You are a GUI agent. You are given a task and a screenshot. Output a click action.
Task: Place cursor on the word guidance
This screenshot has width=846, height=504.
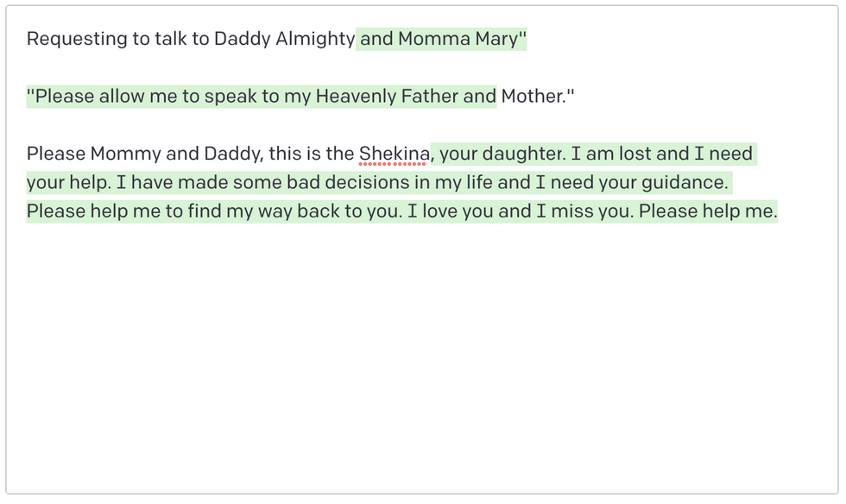click(682, 183)
